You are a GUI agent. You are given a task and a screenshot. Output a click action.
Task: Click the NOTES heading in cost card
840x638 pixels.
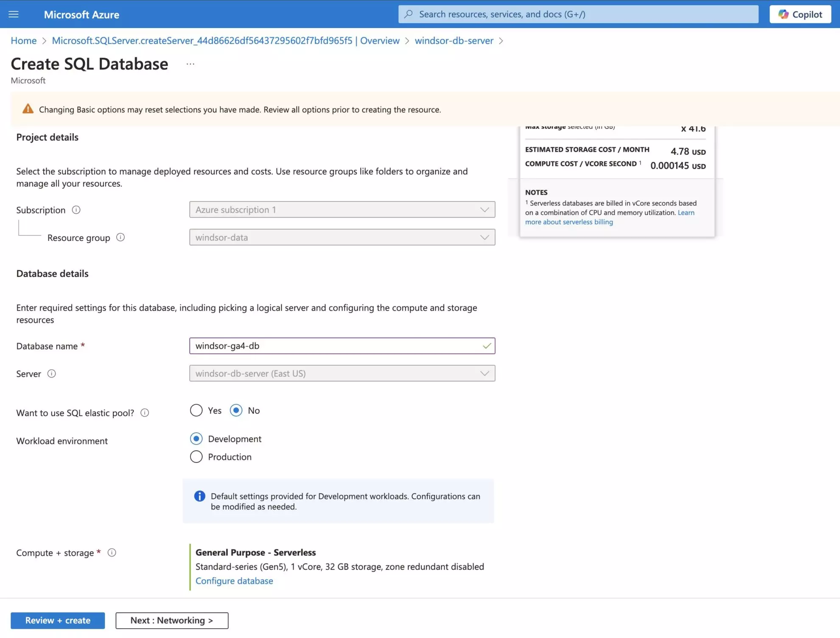[536, 192]
